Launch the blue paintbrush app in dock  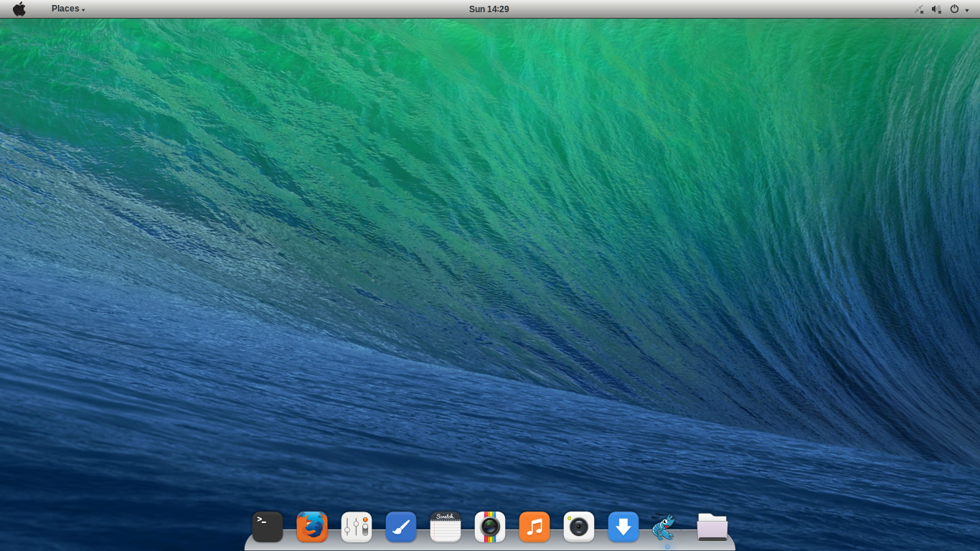401,527
